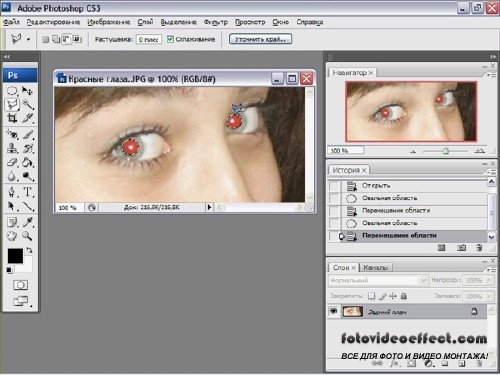
Task: Open the Файл menu
Action: (x=11, y=22)
